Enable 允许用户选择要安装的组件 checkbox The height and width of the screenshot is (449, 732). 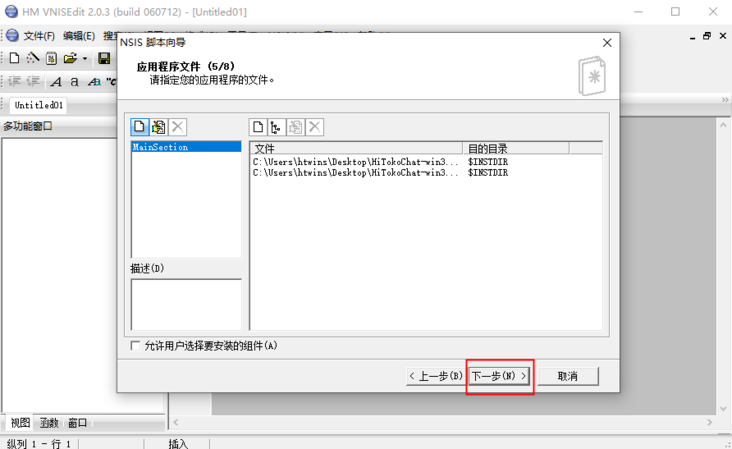135,346
